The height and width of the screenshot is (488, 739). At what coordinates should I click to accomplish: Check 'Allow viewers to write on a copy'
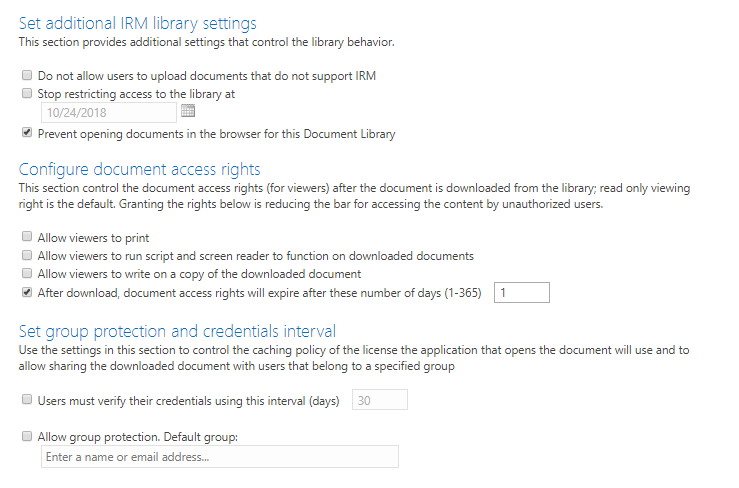coord(27,274)
